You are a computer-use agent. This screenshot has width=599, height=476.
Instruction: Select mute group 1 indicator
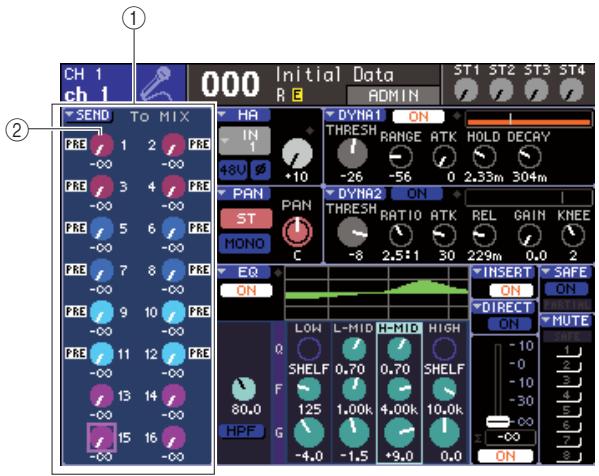(x=568, y=351)
